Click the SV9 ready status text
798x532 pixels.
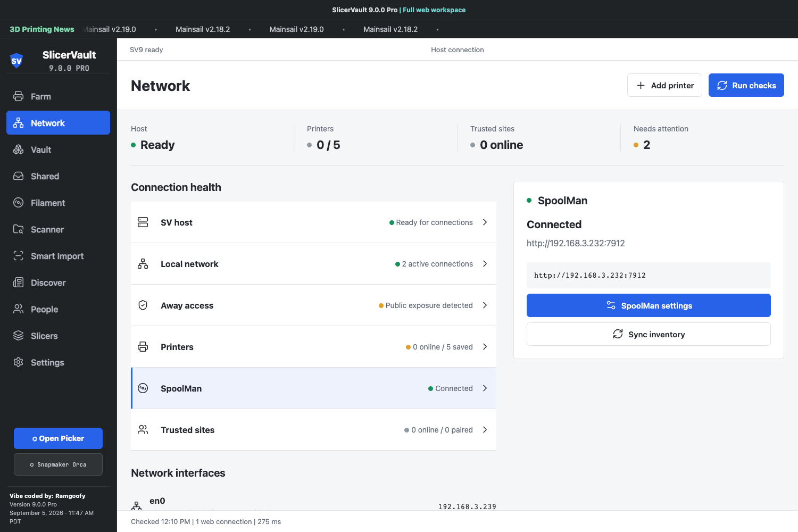pyautogui.click(x=146, y=49)
